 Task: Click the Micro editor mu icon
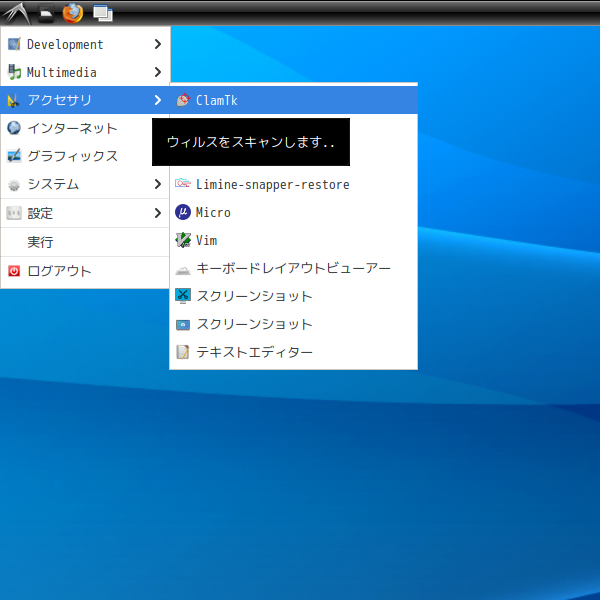coord(183,212)
